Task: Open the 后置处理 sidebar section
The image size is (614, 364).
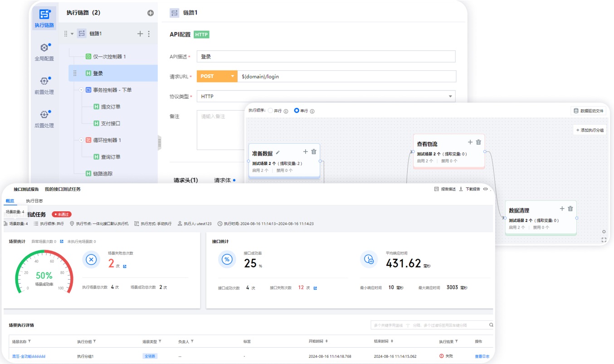Action: tap(44, 119)
